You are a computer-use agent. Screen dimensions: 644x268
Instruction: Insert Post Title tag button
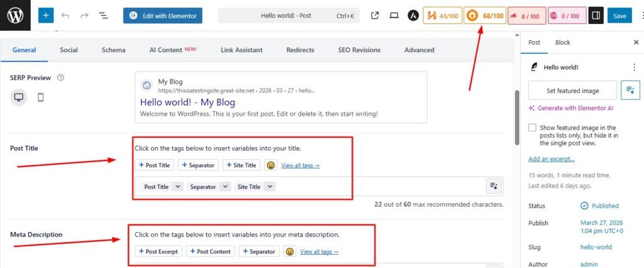coord(155,165)
